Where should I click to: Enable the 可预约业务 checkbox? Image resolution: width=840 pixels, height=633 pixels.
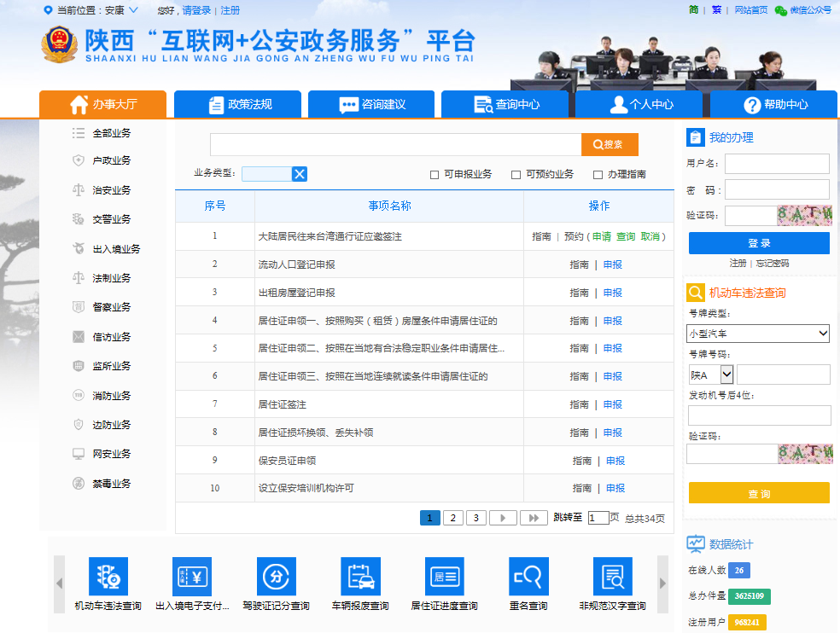(516, 175)
